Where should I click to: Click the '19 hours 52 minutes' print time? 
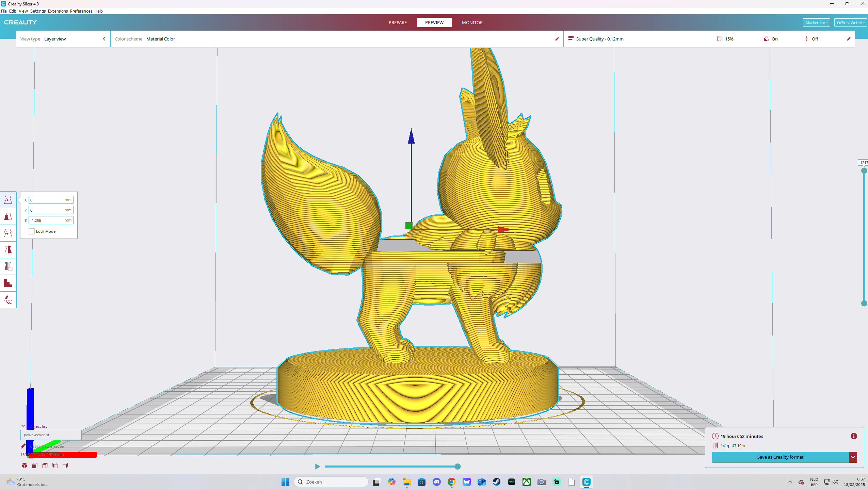point(742,436)
